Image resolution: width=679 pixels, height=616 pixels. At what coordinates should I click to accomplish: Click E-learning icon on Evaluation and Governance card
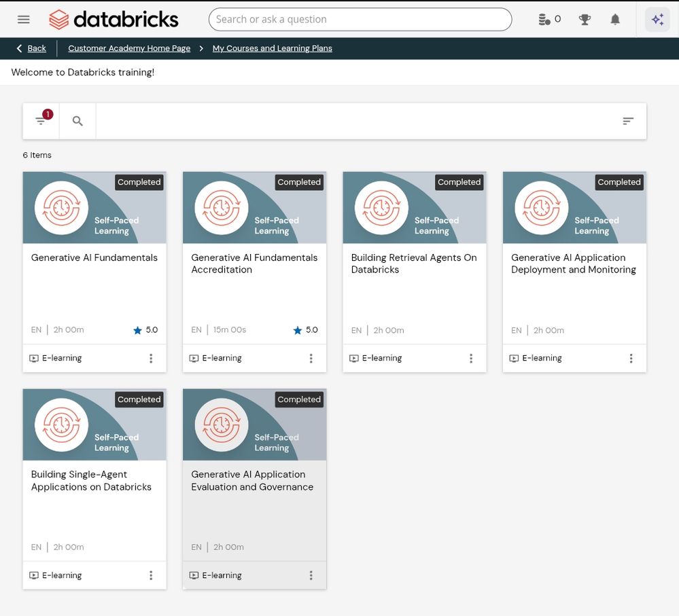(194, 575)
